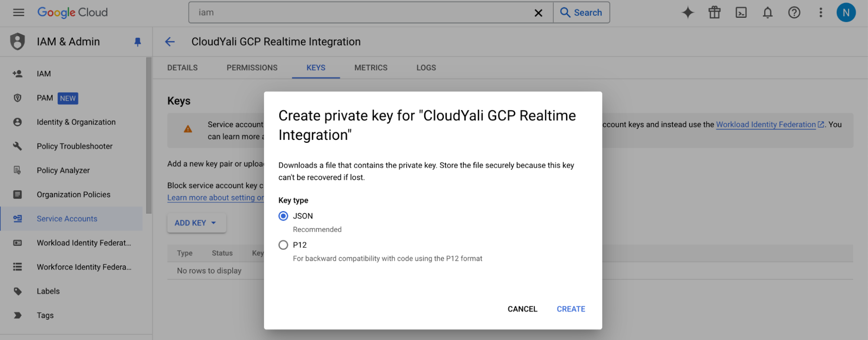Screen dimensions: 868x340
Task: Click the Type column header
Action: 185,253
